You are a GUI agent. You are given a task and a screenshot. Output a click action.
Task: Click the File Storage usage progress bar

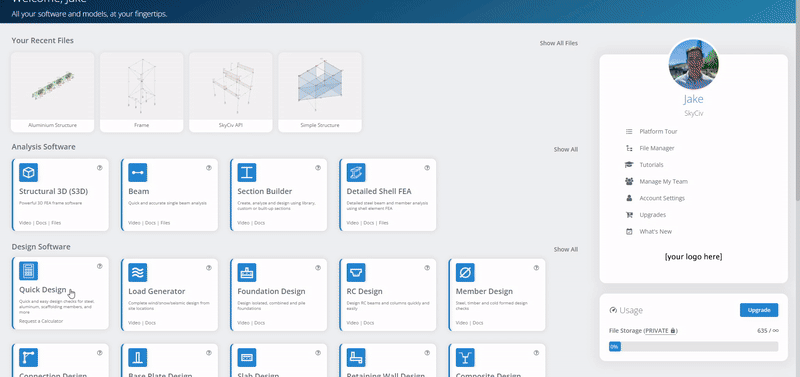693,346
